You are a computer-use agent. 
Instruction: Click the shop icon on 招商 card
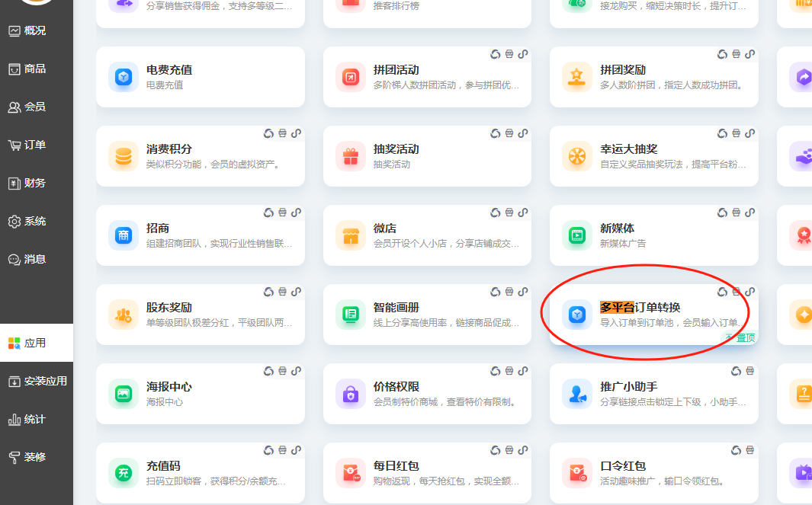[282, 213]
